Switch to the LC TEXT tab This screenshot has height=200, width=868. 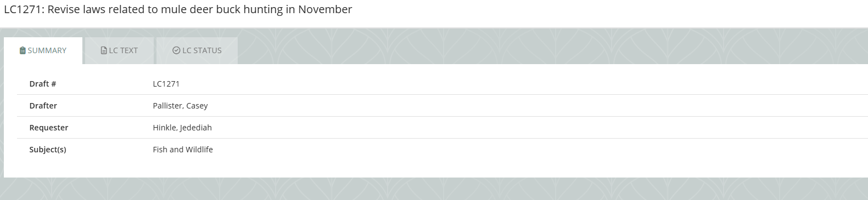pyautogui.click(x=120, y=50)
